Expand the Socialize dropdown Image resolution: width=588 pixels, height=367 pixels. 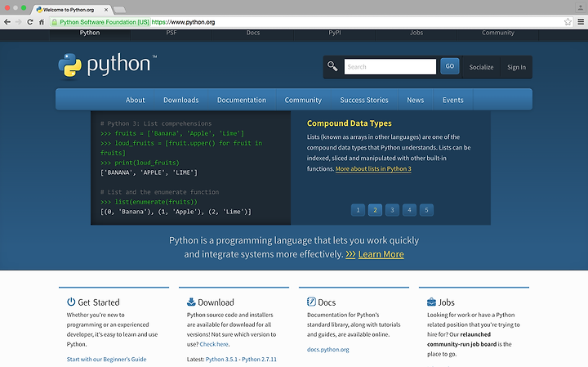[481, 67]
